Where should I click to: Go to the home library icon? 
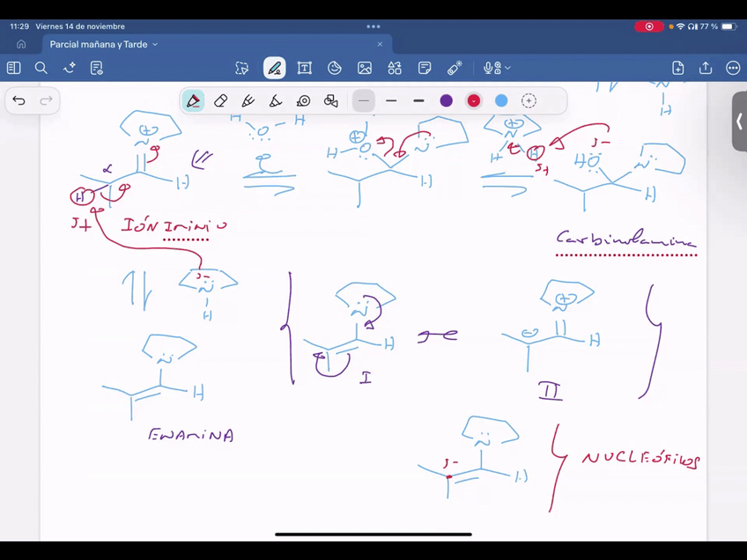pyautogui.click(x=21, y=44)
